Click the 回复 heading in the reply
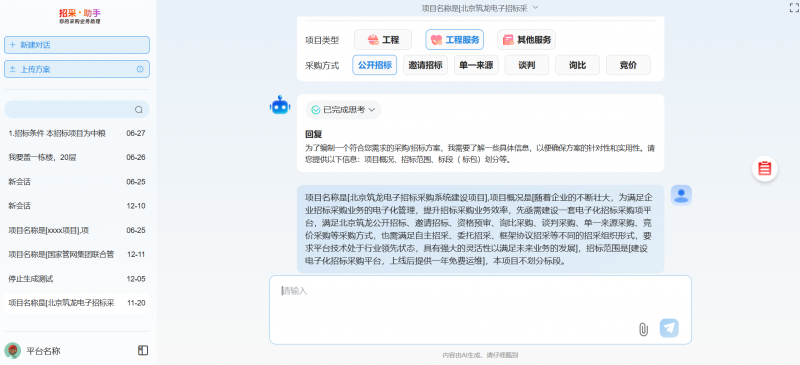The image size is (800, 365). (314, 135)
